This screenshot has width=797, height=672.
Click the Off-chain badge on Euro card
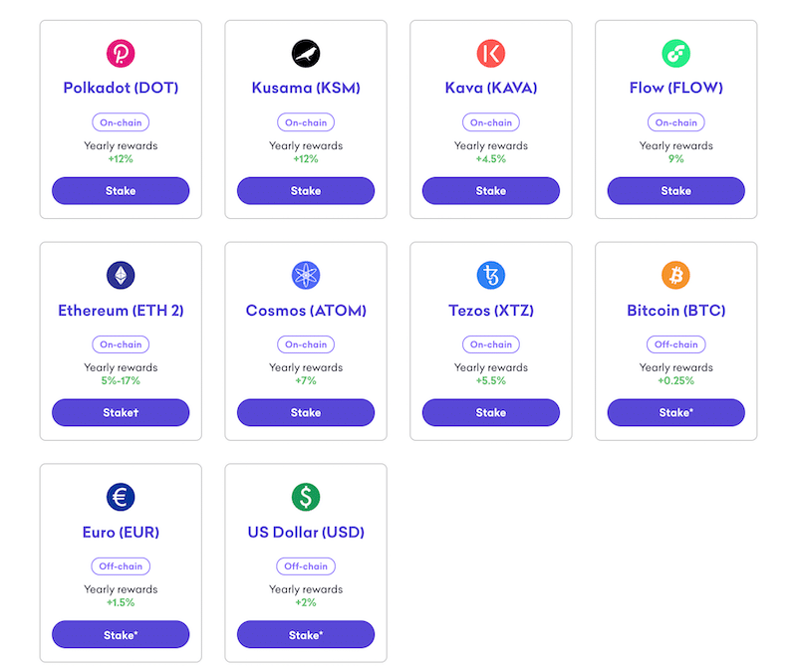coord(121,566)
